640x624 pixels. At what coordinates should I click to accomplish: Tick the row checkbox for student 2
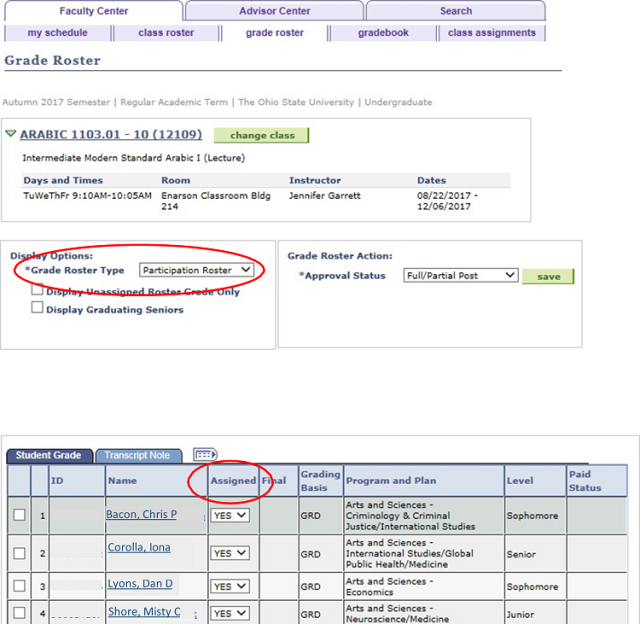pos(19,553)
